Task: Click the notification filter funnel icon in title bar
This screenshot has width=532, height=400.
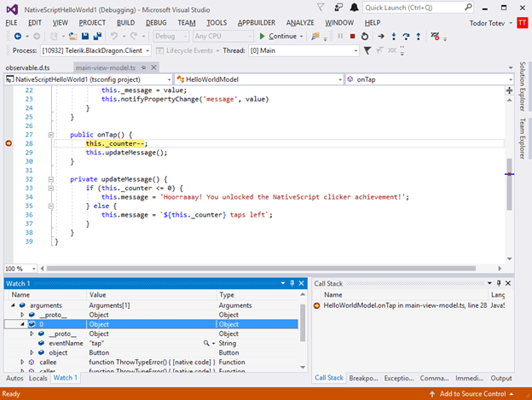Action: (x=321, y=8)
